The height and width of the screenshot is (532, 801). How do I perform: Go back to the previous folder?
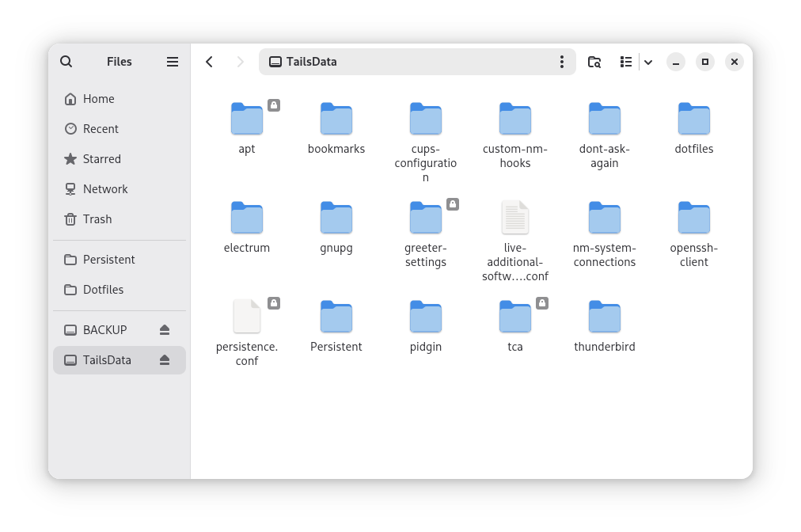pos(209,61)
